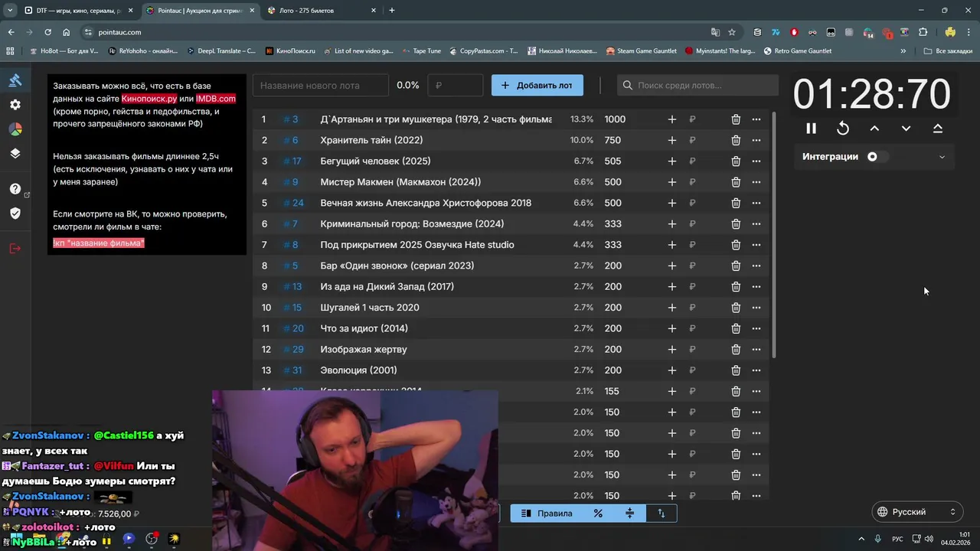This screenshot has height=551, width=980.
Task: Click the sort arrows button in bottom toolbar
Action: pyautogui.click(x=661, y=514)
